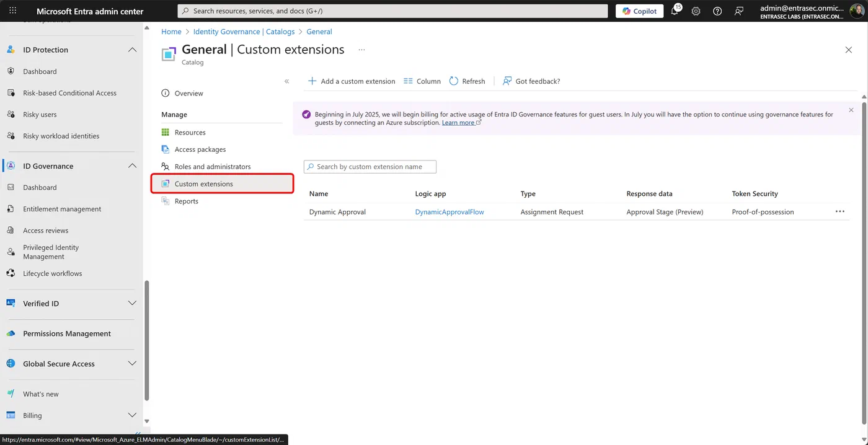Open the app launcher waffle icon

tap(13, 11)
